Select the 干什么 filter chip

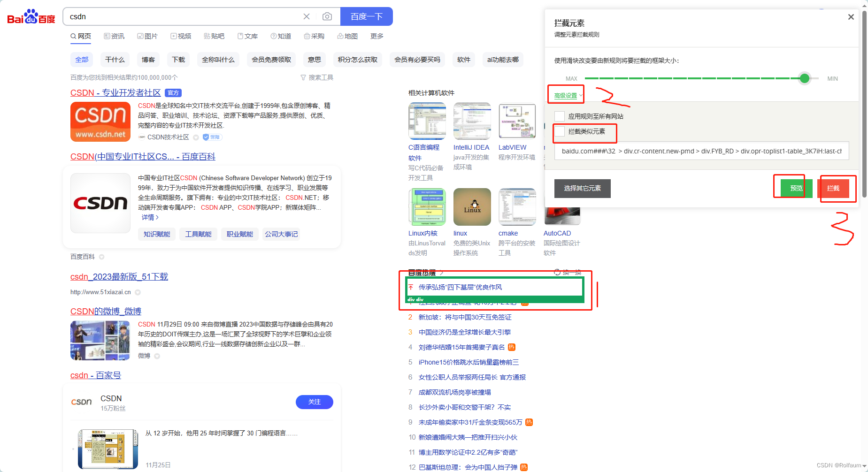tap(115, 60)
